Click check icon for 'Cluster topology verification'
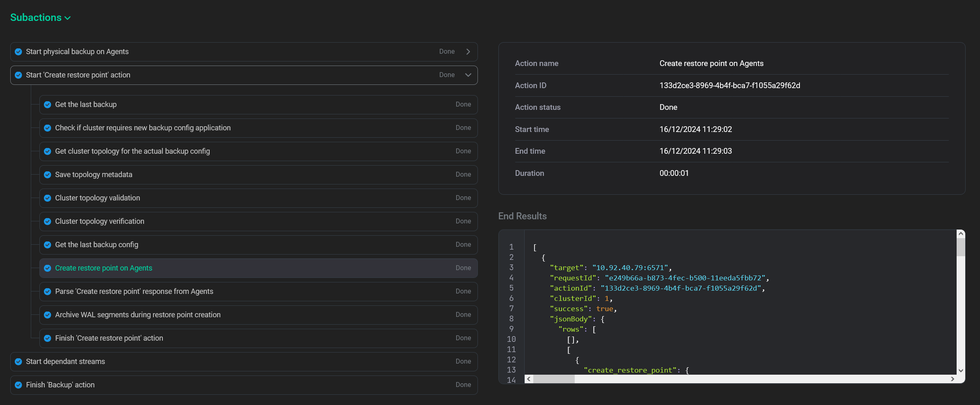This screenshot has height=405, width=980. click(x=48, y=221)
